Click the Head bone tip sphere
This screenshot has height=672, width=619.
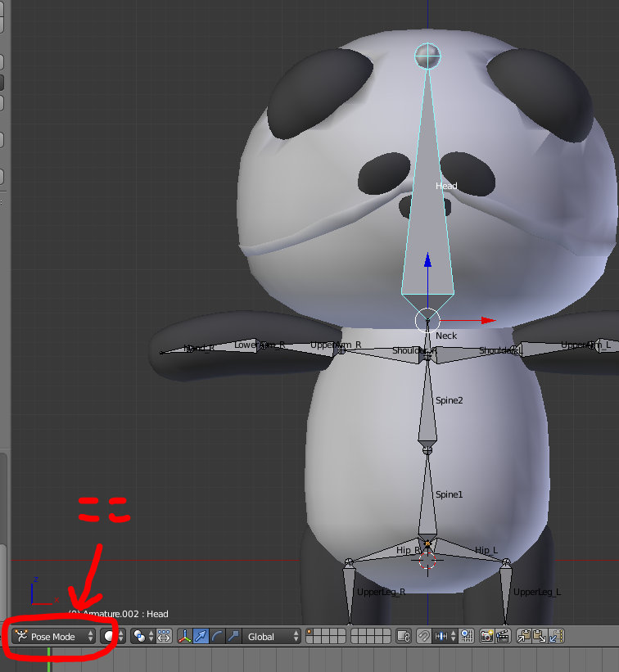(x=427, y=56)
